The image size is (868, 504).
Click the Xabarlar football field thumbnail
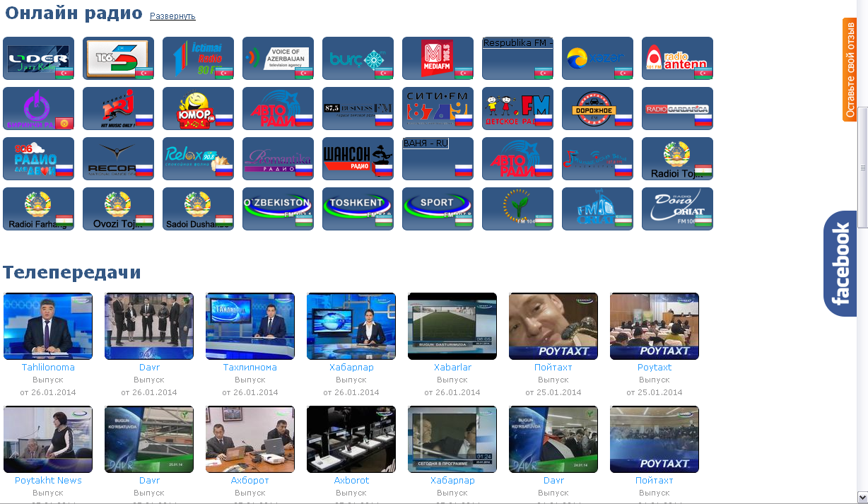[x=452, y=326]
